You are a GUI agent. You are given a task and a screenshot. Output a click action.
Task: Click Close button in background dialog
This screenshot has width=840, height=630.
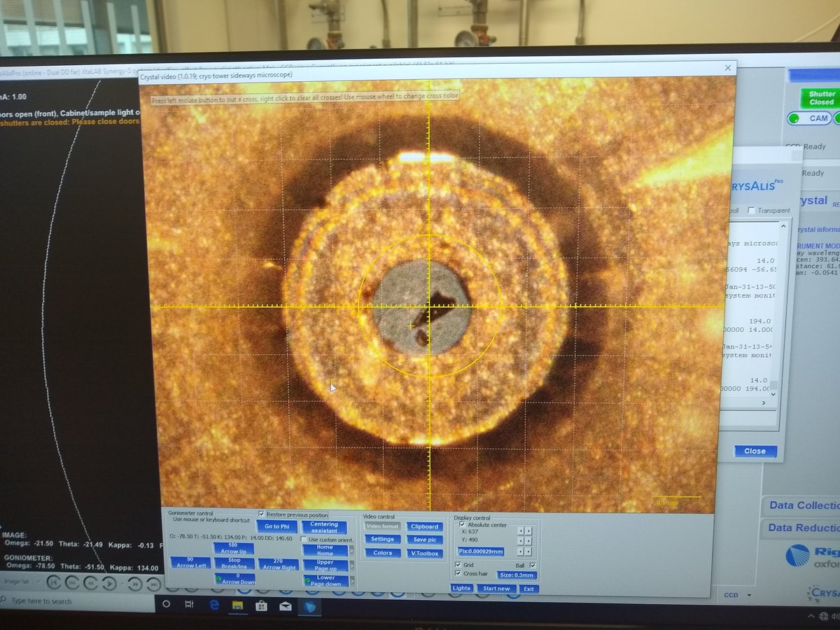(x=755, y=451)
